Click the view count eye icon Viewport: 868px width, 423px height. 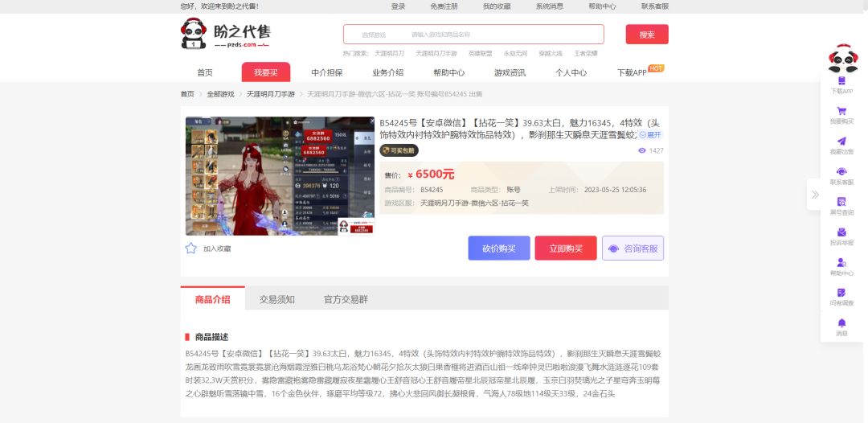click(642, 150)
